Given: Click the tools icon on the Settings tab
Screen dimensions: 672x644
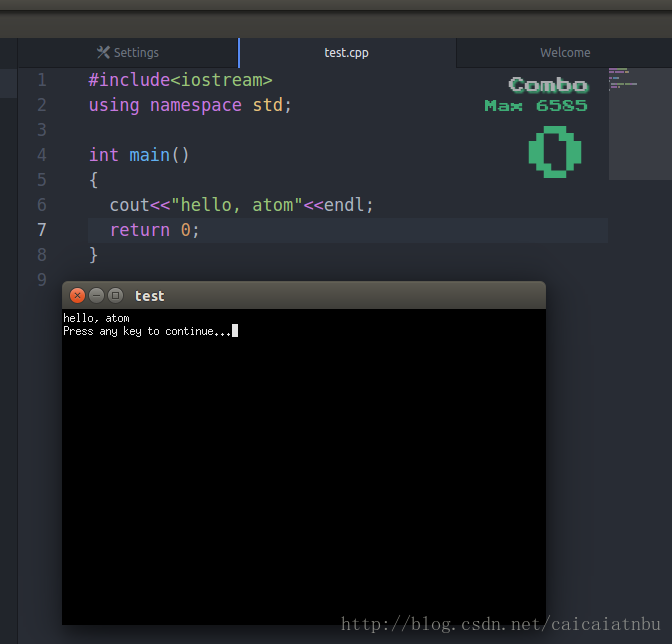Looking at the screenshot, I should pos(103,53).
